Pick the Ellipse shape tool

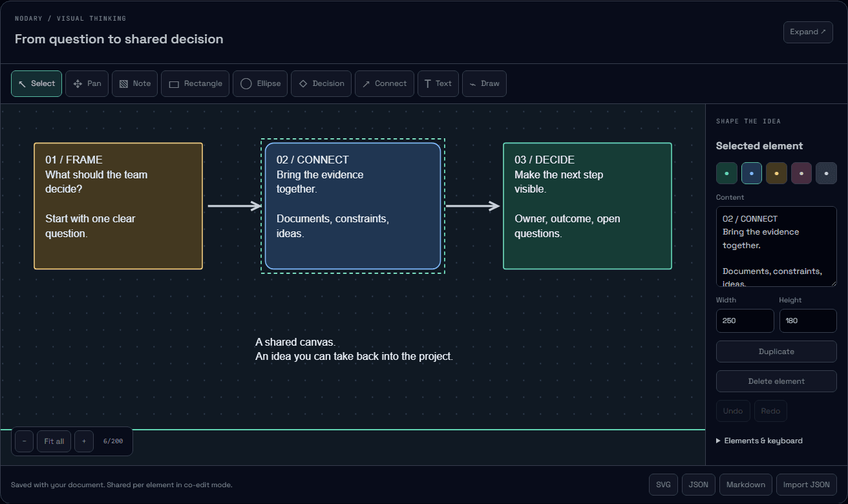(x=260, y=83)
